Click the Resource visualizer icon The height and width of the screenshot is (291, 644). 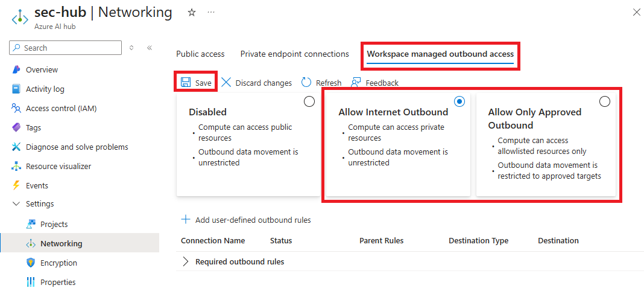click(16, 166)
